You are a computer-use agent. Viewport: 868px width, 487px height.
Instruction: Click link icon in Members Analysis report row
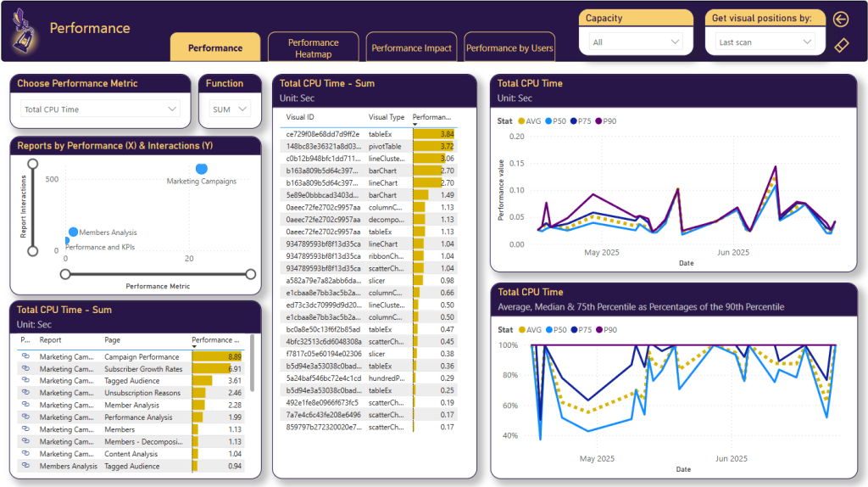click(25, 466)
